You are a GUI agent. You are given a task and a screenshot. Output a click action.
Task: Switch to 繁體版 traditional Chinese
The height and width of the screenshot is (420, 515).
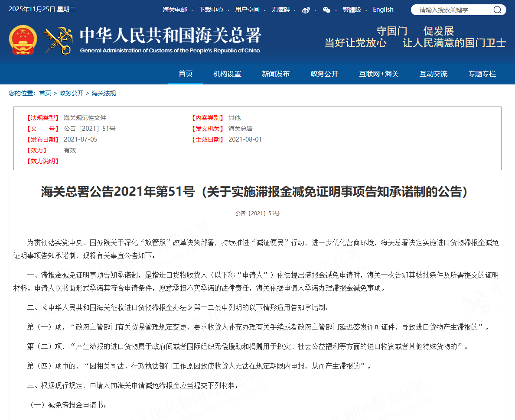tap(352, 10)
